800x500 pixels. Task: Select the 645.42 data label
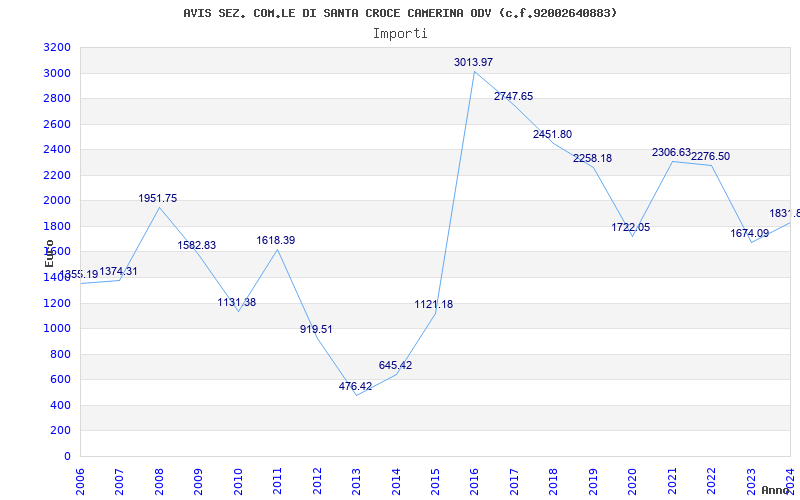[x=395, y=366]
